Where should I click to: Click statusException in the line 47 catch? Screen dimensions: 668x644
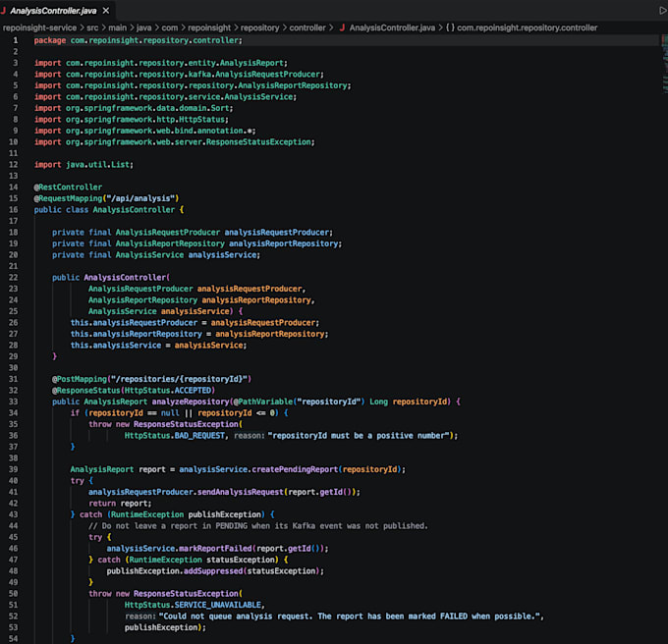coord(241,560)
